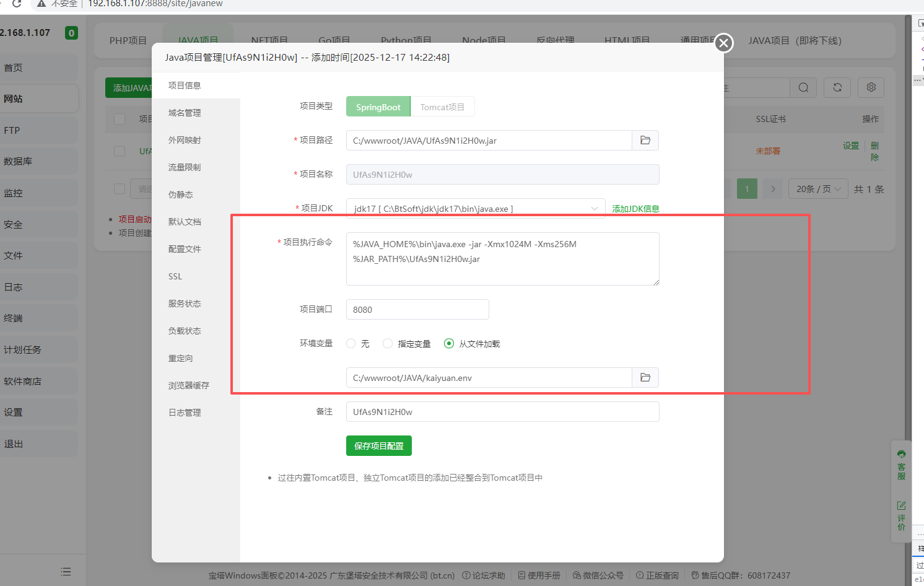Open the gear settings icon in toolbar
Screen dimensions: 924x586
click(871, 87)
